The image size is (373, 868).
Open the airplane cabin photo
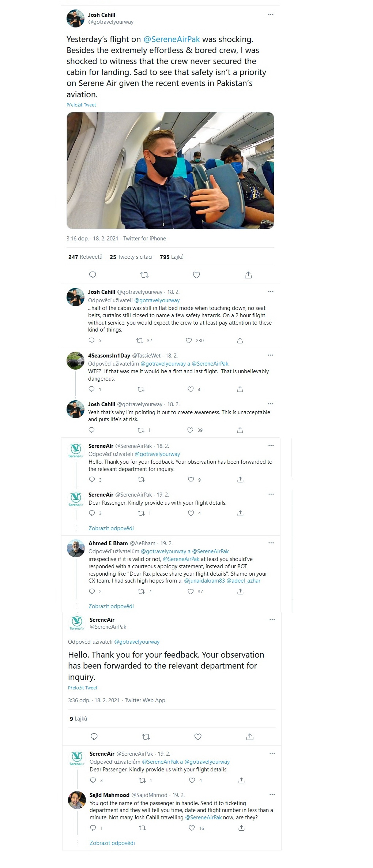point(170,171)
